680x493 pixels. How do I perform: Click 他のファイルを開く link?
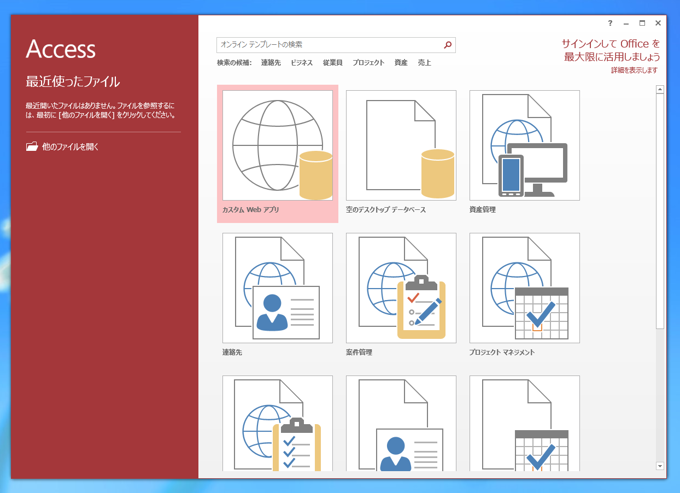click(x=70, y=147)
